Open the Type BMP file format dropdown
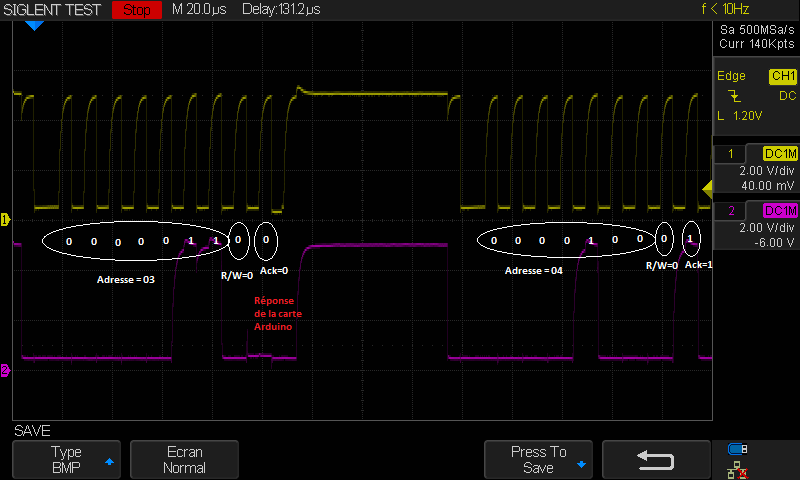800x480 pixels. [x=66, y=459]
